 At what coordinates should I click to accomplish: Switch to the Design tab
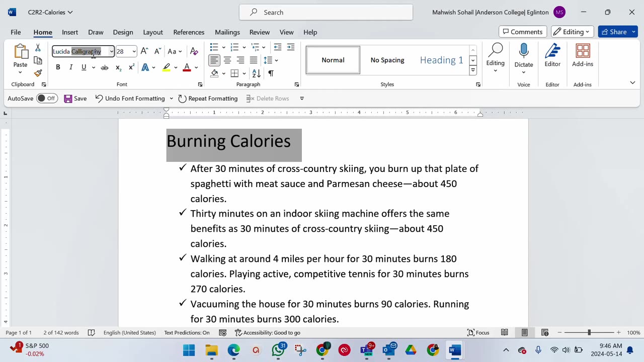(x=123, y=32)
